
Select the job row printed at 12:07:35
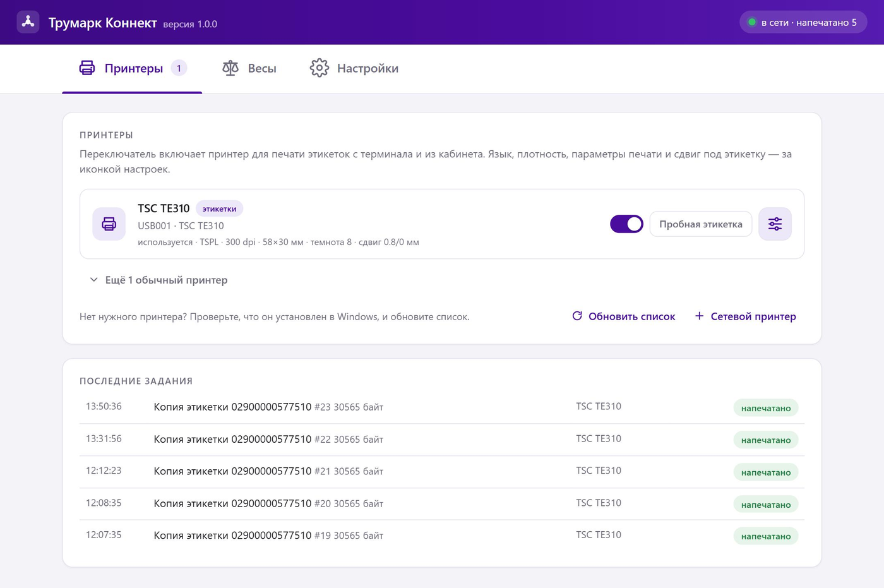click(442, 536)
